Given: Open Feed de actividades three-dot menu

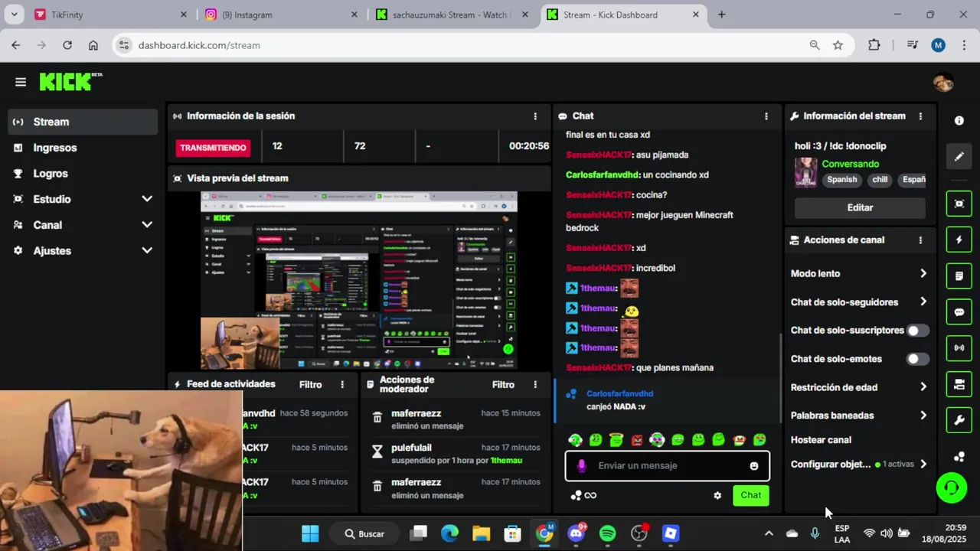Looking at the screenshot, I should [342, 385].
